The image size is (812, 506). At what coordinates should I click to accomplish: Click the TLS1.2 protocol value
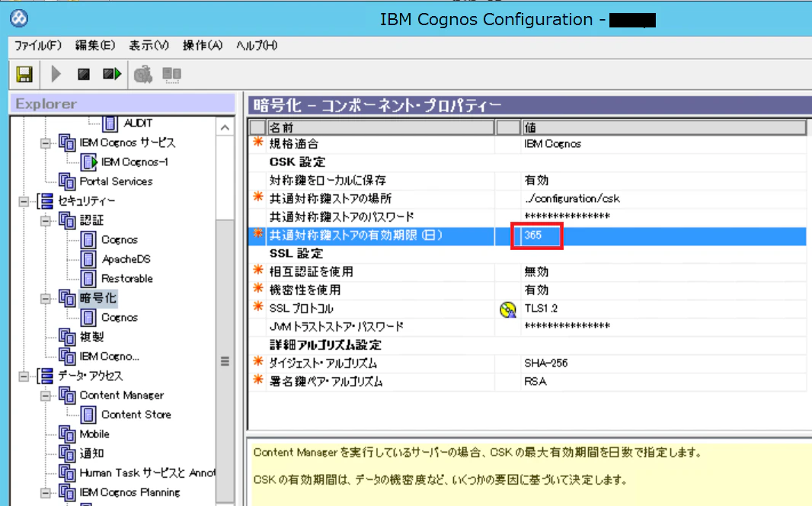[541, 309]
